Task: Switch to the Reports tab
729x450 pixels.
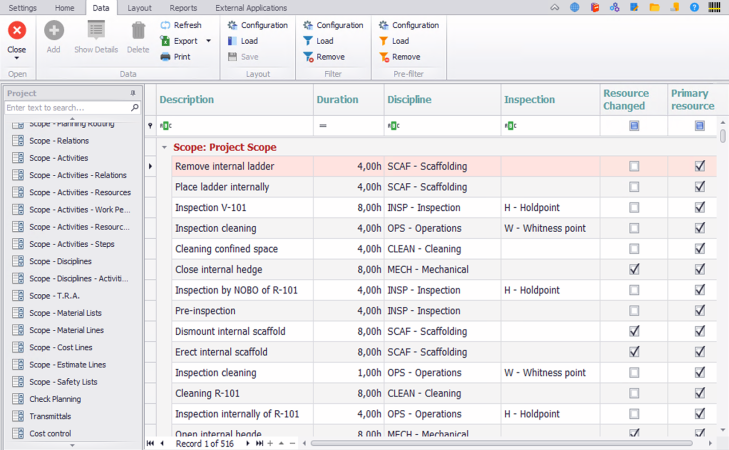Action: 183,7
